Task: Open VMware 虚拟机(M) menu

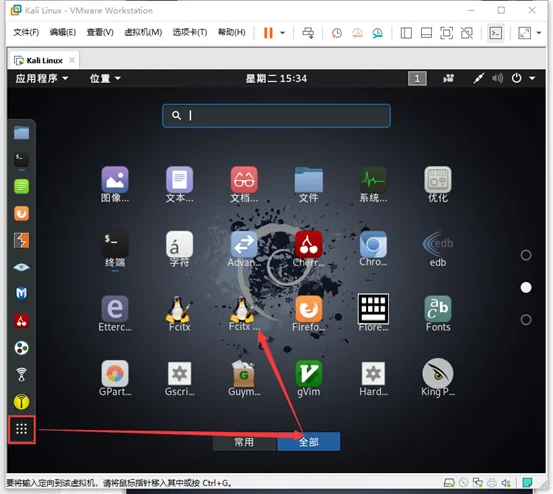Action: coord(143,32)
